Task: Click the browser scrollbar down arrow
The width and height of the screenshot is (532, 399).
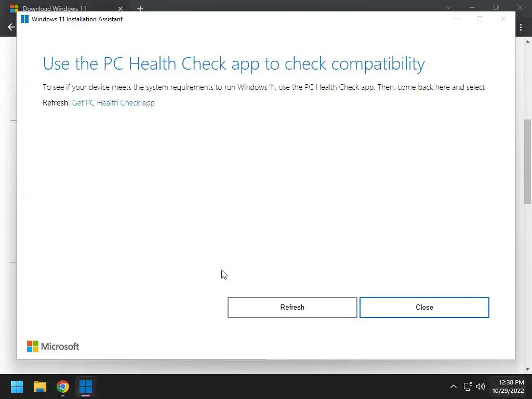Action: pos(527,369)
